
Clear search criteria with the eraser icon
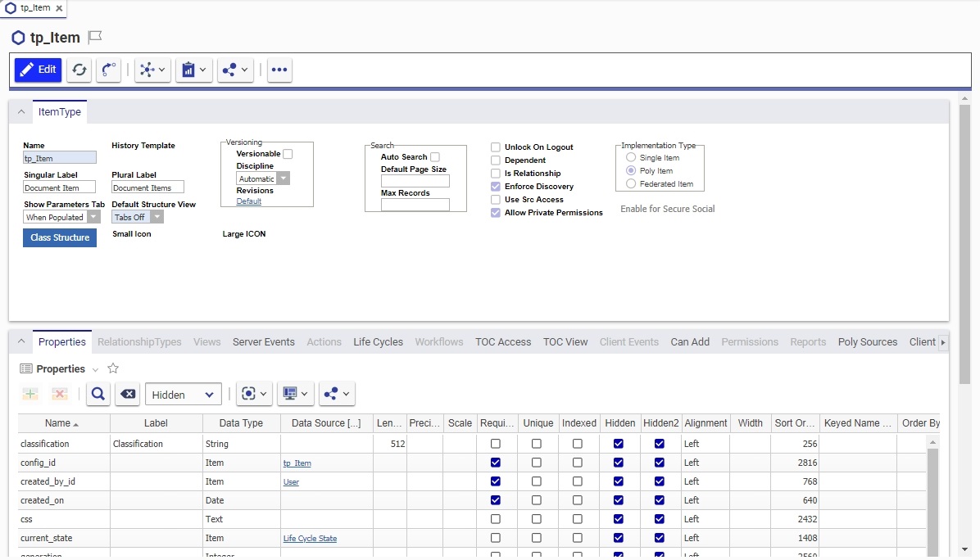pyautogui.click(x=128, y=393)
